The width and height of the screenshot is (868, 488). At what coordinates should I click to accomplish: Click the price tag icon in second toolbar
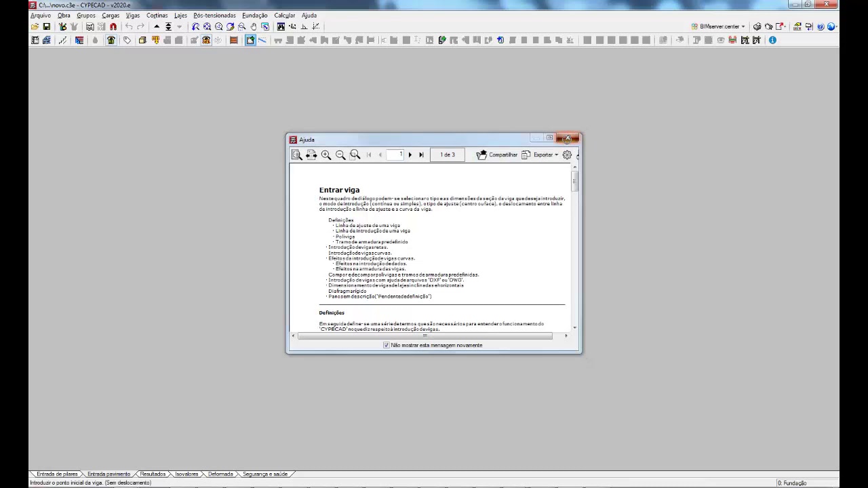point(127,40)
